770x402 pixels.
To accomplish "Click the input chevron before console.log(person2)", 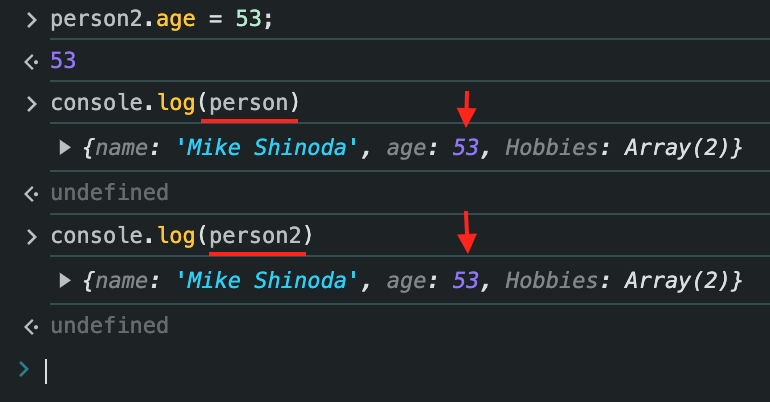I will tap(31, 236).
